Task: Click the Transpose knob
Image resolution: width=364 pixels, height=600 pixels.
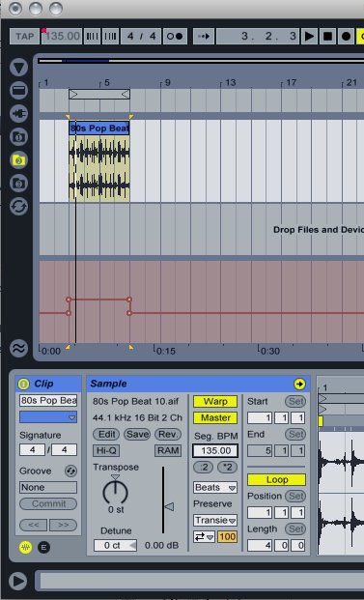Action: coord(116,493)
